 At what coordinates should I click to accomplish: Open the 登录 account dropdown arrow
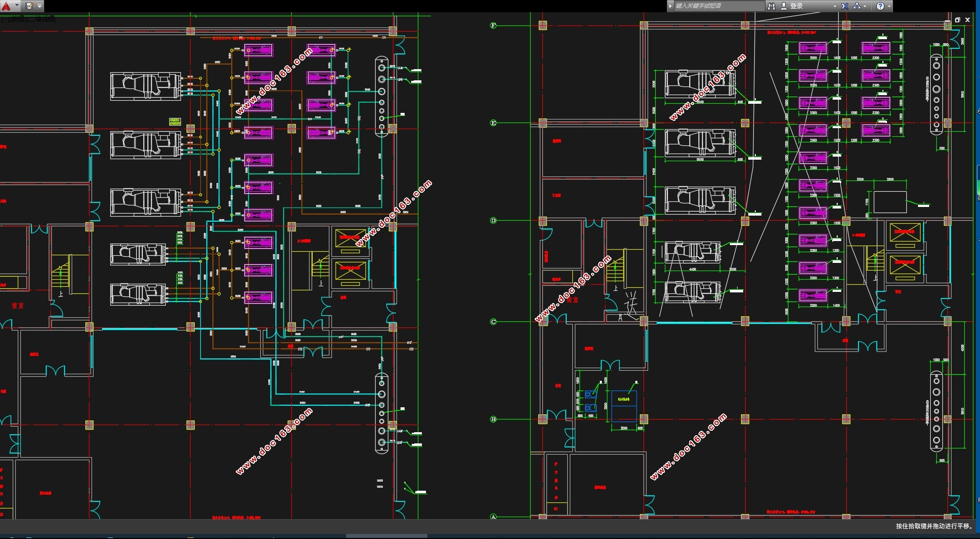pos(835,6)
